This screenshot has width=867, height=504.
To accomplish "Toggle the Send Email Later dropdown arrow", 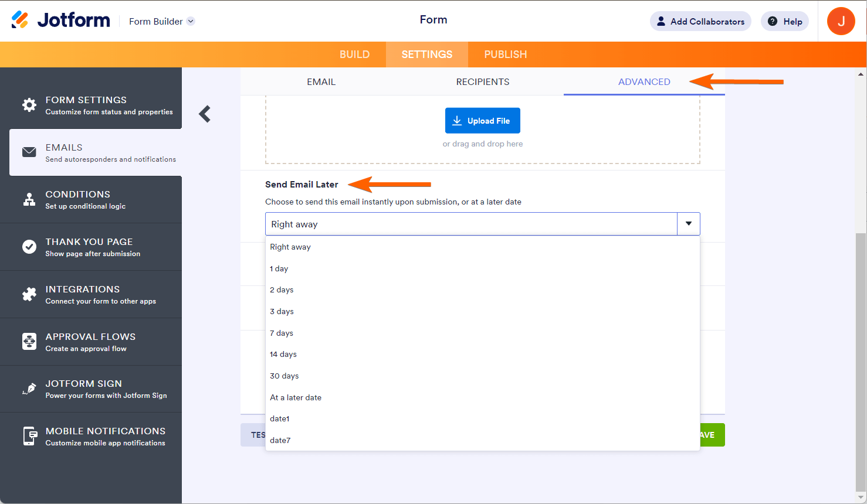I will pos(689,224).
